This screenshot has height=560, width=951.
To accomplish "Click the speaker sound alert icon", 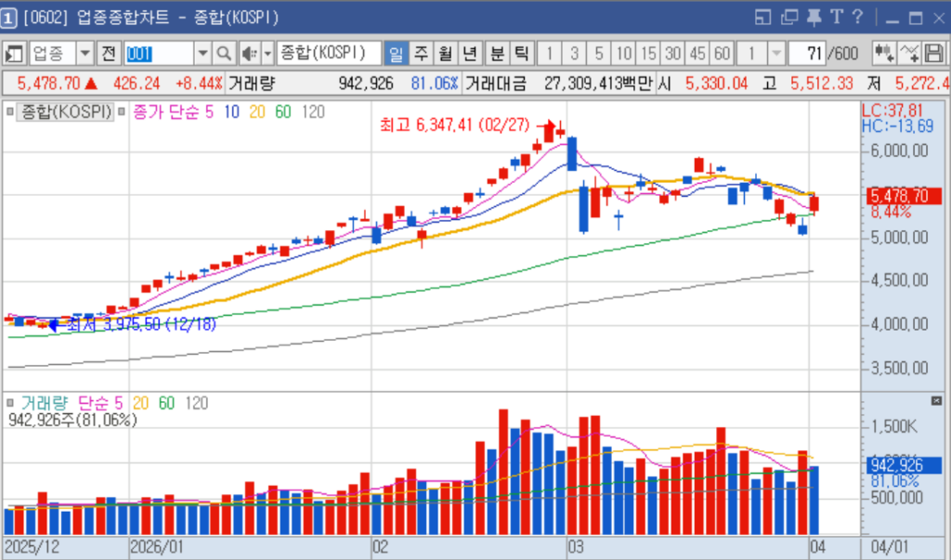I will 250,53.
